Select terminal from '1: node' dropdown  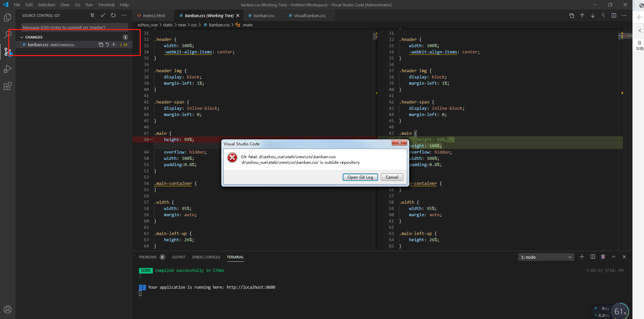(x=546, y=257)
